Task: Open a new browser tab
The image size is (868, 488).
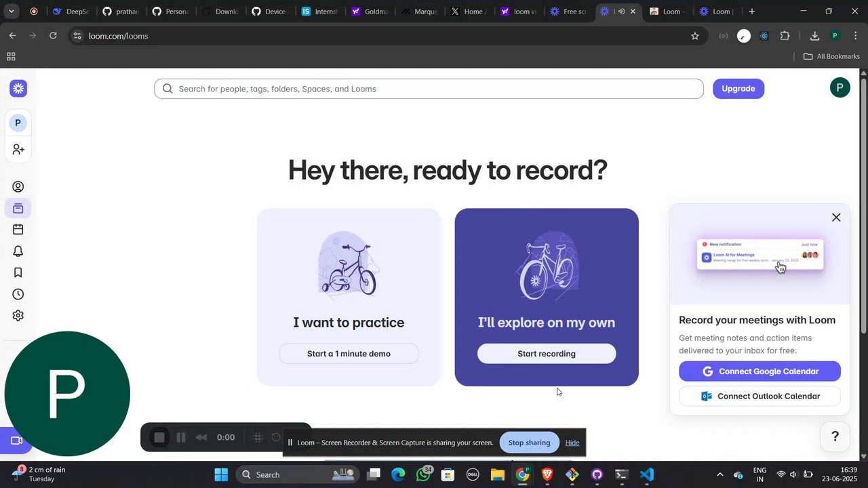Action: (x=751, y=12)
